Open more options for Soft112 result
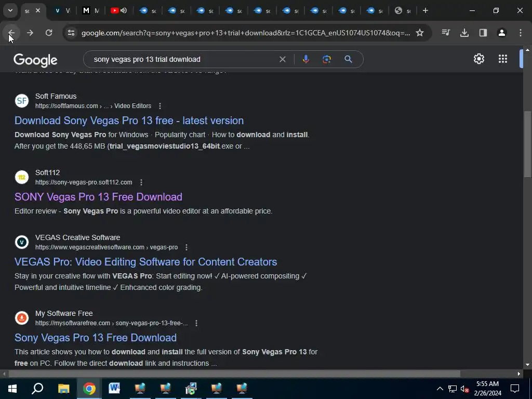The width and height of the screenshot is (532, 399). (141, 182)
